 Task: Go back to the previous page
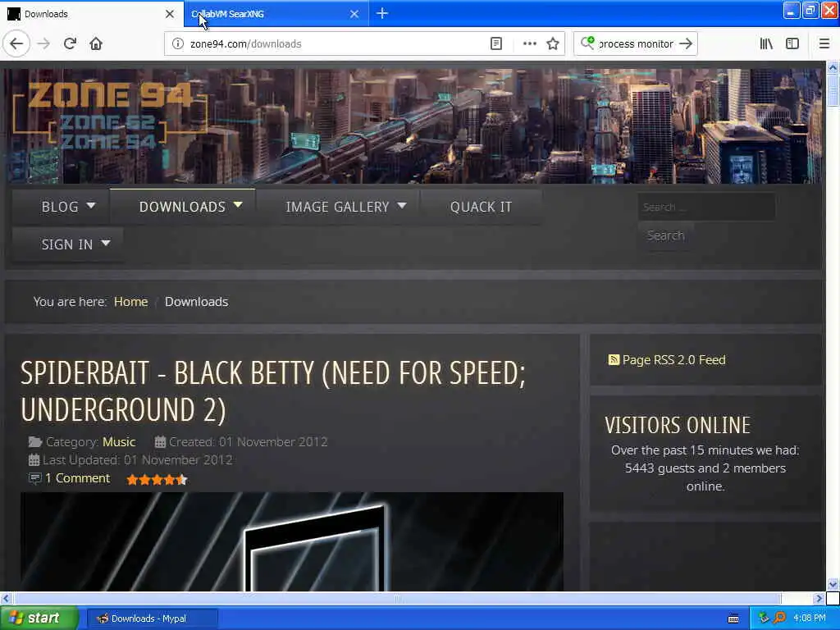(x=16, y=44)
